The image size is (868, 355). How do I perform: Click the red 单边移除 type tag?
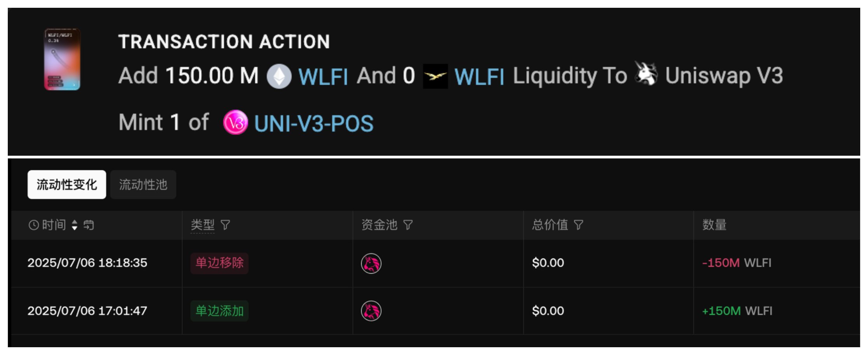(219, 263)
